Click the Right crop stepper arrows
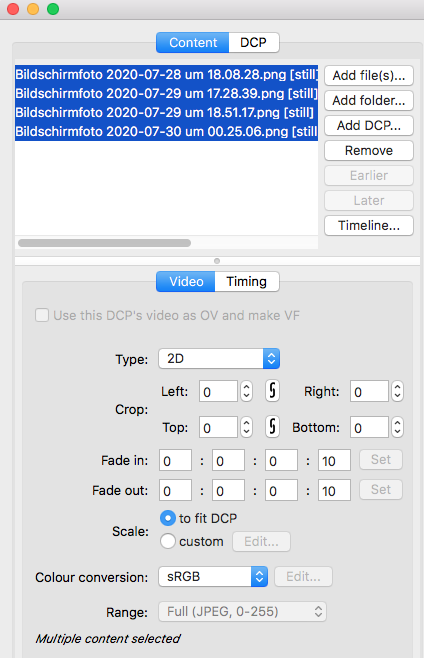This screenshot has height=658, width=424. click(397, 391)
